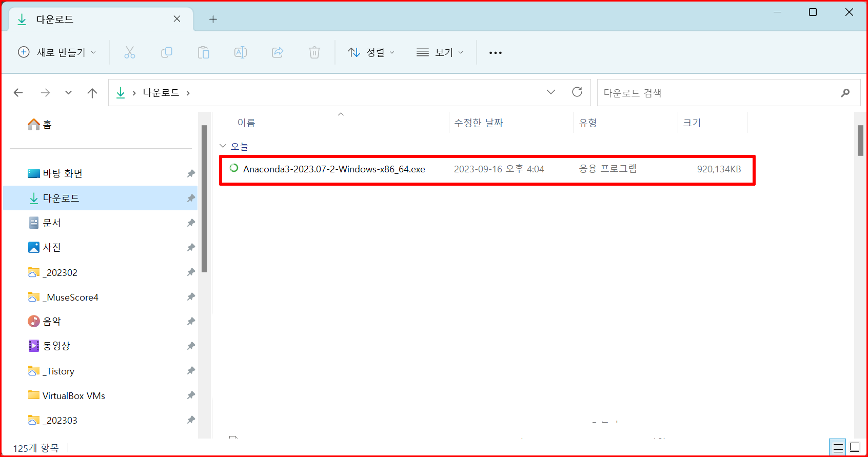This screenshot has height=457, width=868.
Task: Open the three-dots more options menu
Action: tap(496, 52)
